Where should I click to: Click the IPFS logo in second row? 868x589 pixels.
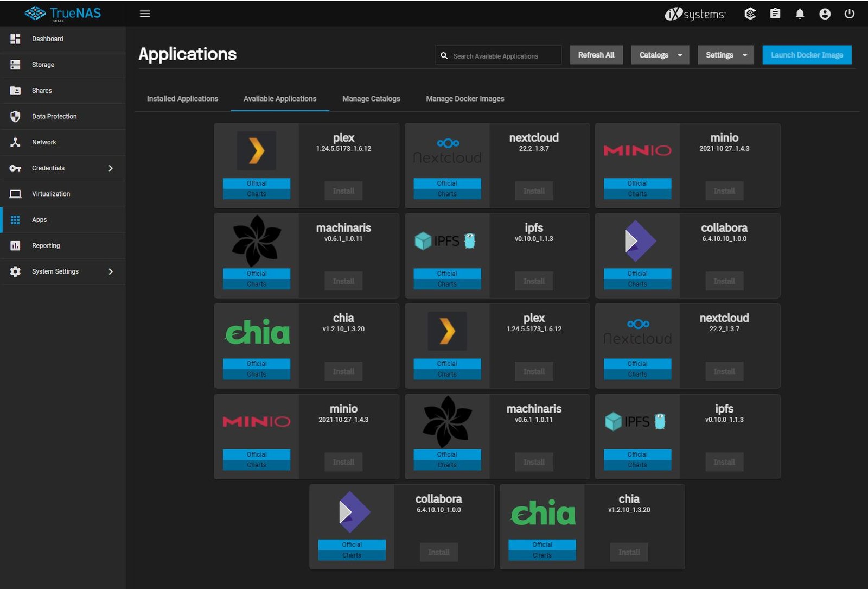coord(445,240)
